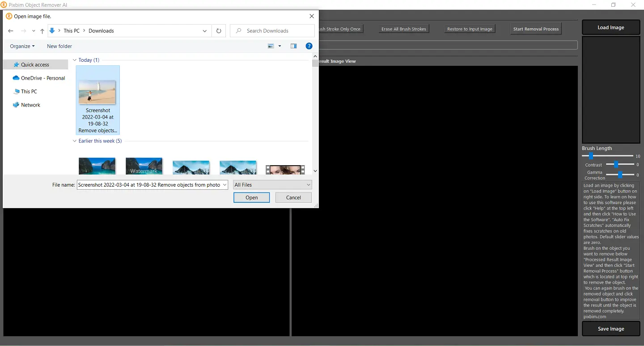The height and width of the screenshot is (346, 644).
Task: Click the dialog's Forward arrow
Action: [24, 31]
